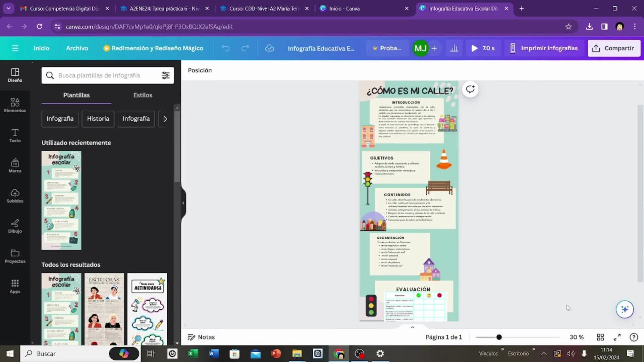Collapse the side panel with arrow handle
644x362 pixels.
coord(183,203)
